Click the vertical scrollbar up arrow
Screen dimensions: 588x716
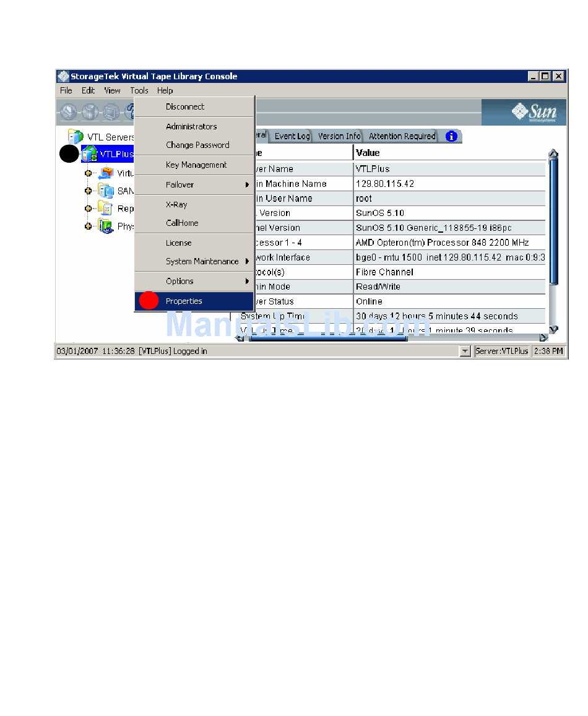[553, 153]
